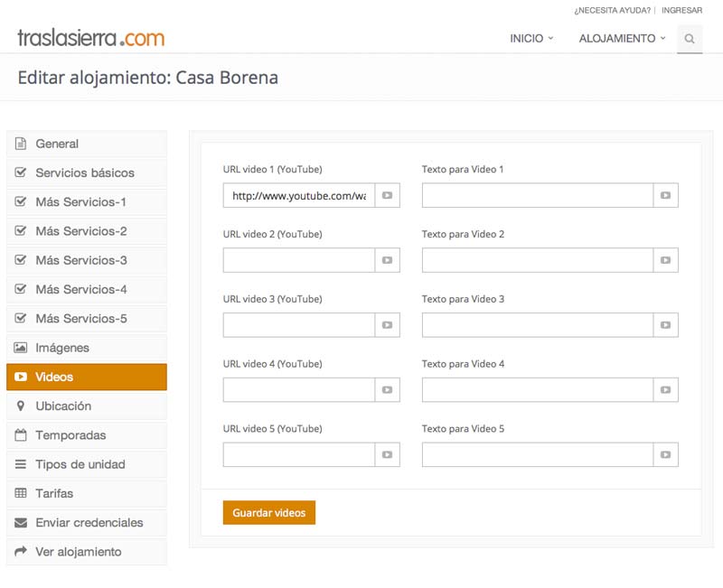The image size is (723, 588).
Task: Click the video icon beside URL video 5 field
Action: 388,455
